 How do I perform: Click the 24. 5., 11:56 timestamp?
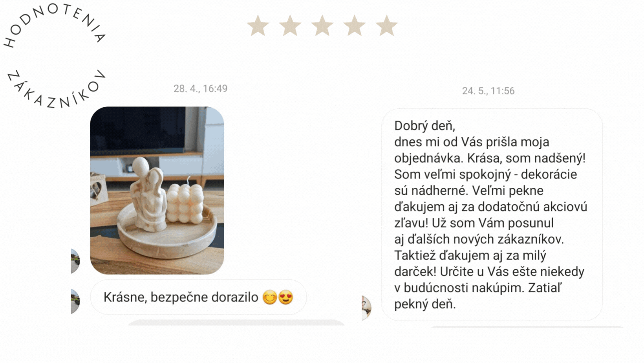coord(488,91)
